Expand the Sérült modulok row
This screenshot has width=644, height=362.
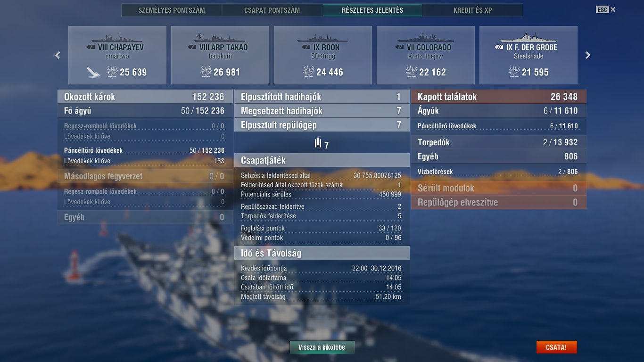click(499, 188)
